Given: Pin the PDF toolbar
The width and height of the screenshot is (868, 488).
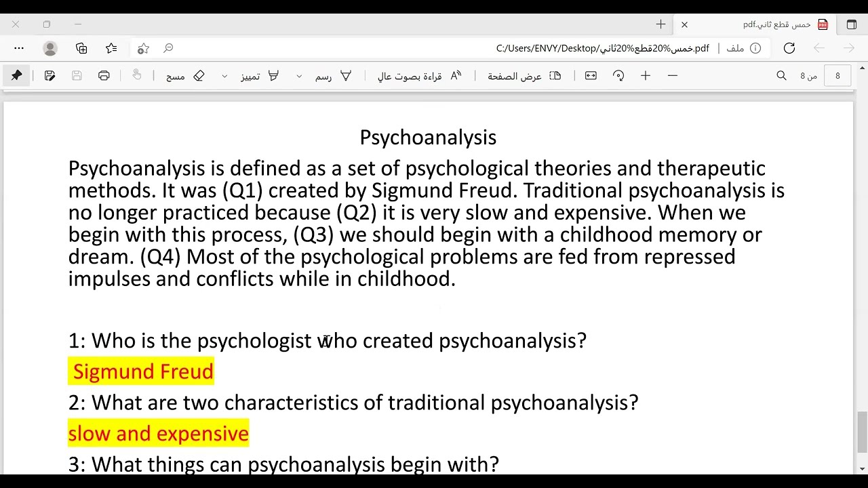Looking at the screenshot, I should coord(17,76).
